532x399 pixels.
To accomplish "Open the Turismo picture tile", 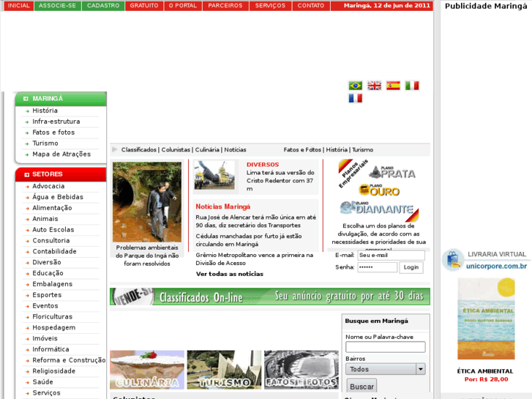I will click(x=224, y=370).
